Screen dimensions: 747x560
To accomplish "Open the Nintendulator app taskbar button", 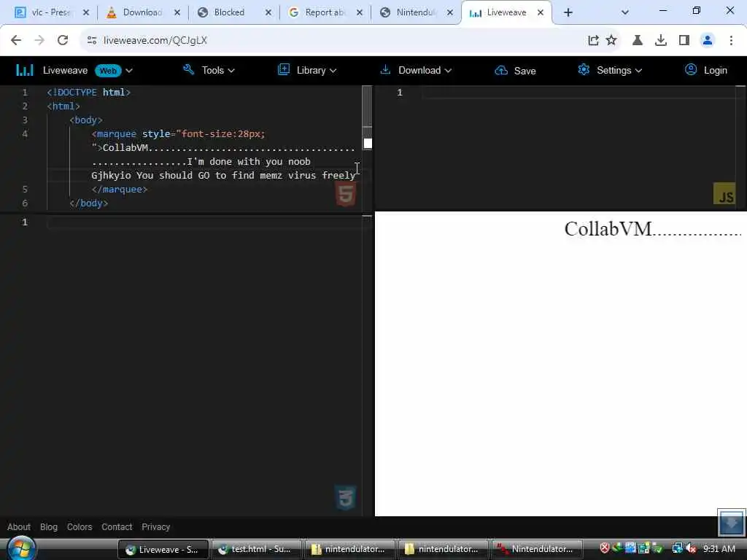I will (536, 549).
